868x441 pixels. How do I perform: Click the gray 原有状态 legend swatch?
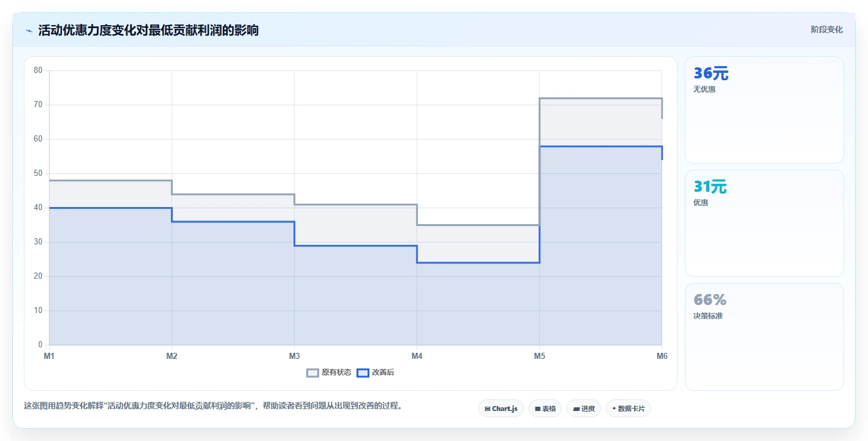pyautogui.click(x=313, y=372)
